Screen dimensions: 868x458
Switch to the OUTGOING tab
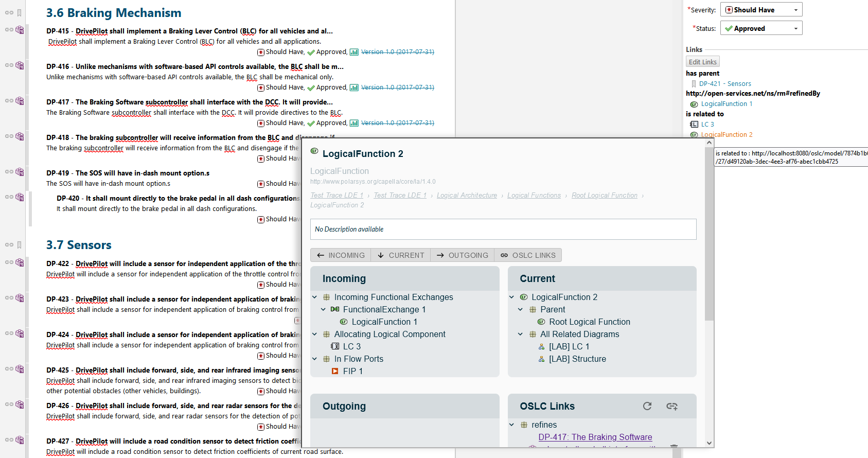point(462,255)
